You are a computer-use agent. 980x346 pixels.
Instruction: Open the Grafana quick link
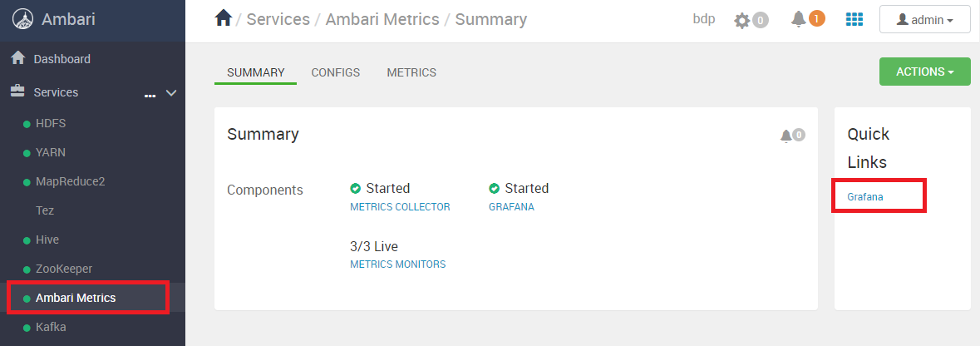[865, 196]
